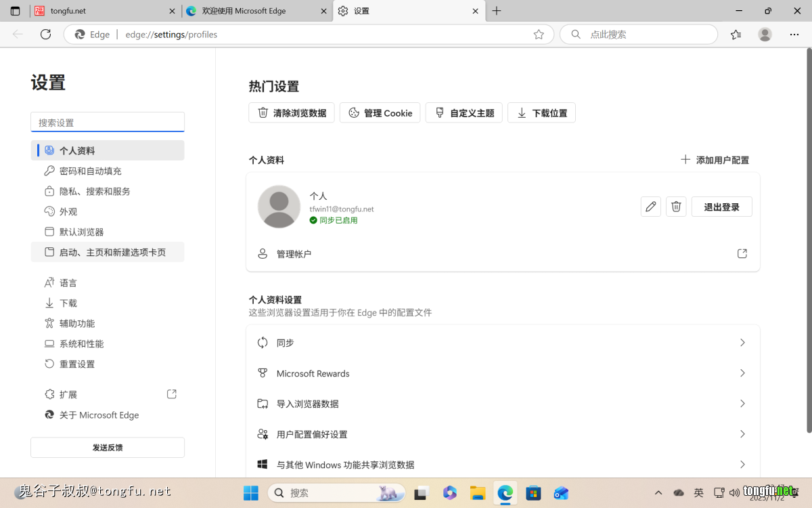Click the favorites star in address bar
Screen dimensions: 812x508
tap(539, 35)
